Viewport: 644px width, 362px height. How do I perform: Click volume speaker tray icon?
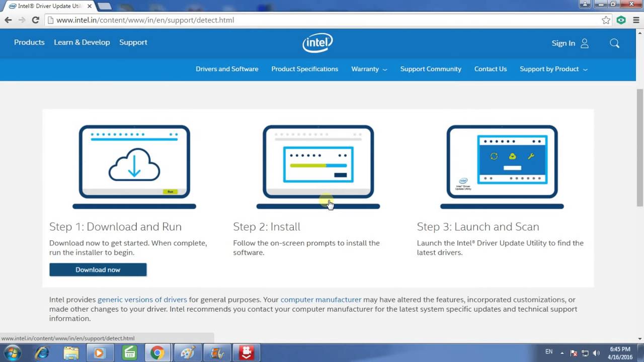tap(596, 353)
